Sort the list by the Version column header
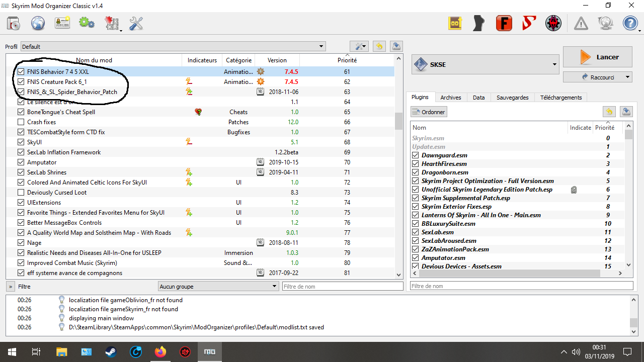Screen dimensions: 644x362 point(277,60)
